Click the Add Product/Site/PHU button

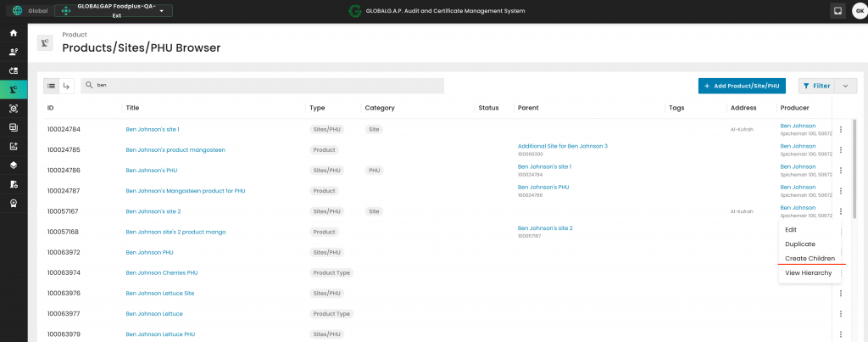pyautogui.click(x=742, y=86)
